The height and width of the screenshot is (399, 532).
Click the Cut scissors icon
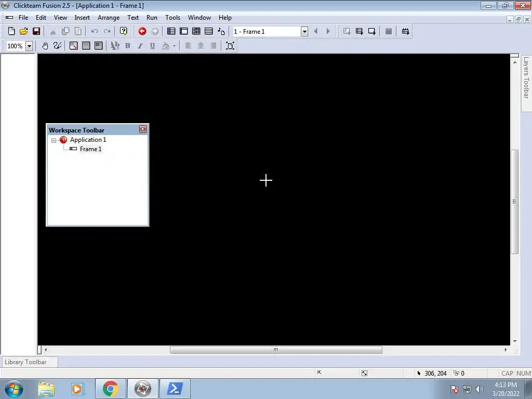[x=52, y=31]
